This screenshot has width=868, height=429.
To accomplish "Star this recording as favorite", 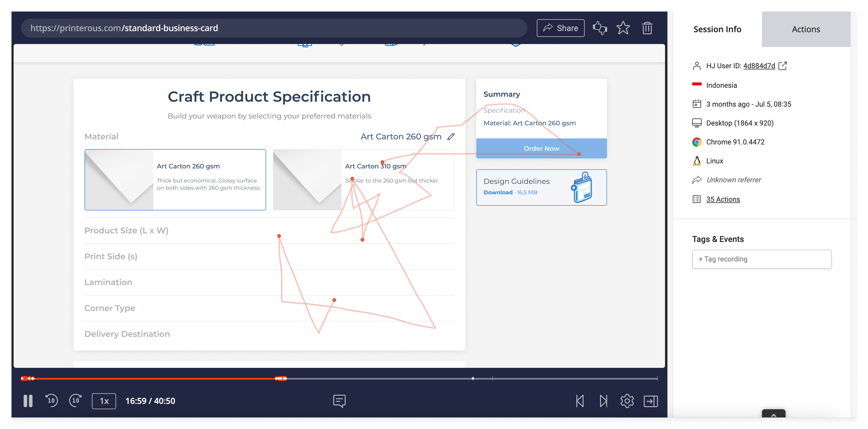I will pos(623,28).
